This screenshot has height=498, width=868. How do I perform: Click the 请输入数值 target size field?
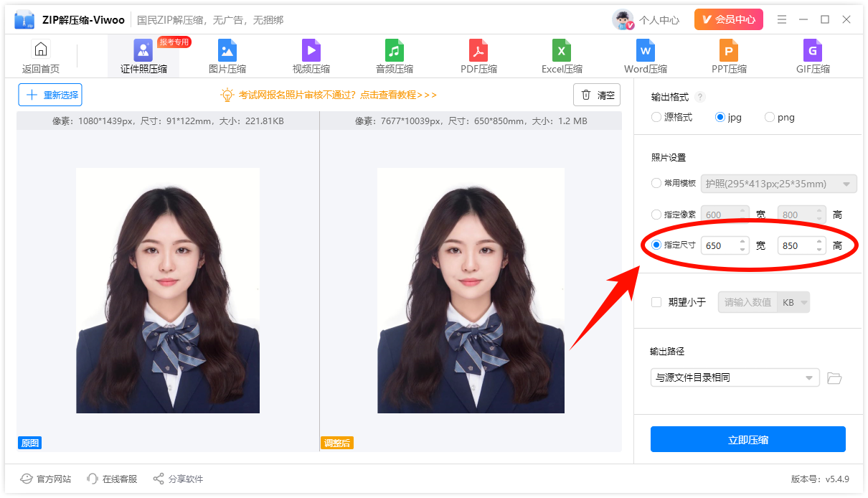(748, 302)
